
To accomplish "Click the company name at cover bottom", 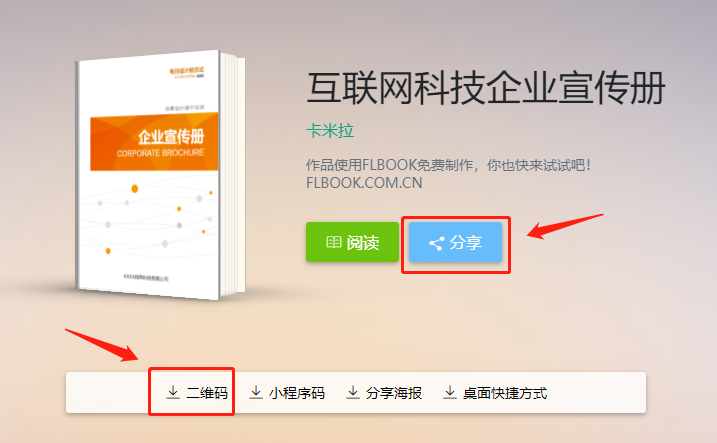I will [x=146, y=278].
